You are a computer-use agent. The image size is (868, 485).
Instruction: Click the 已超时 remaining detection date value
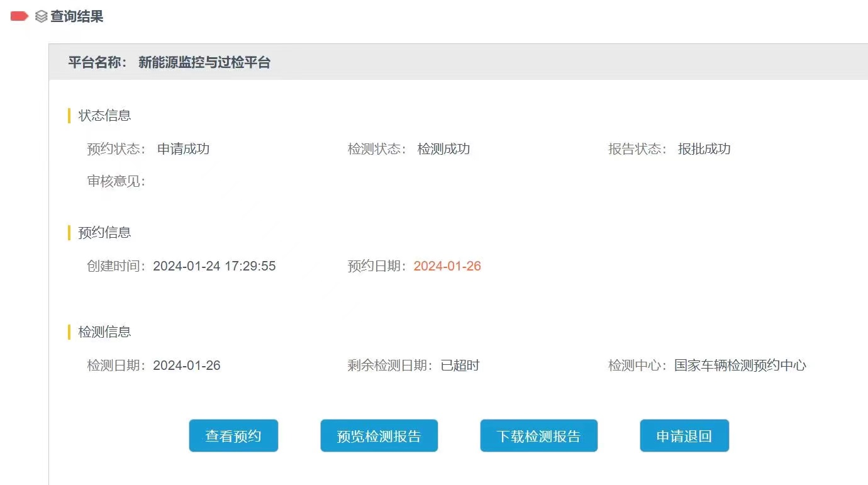tap(460, 365)
